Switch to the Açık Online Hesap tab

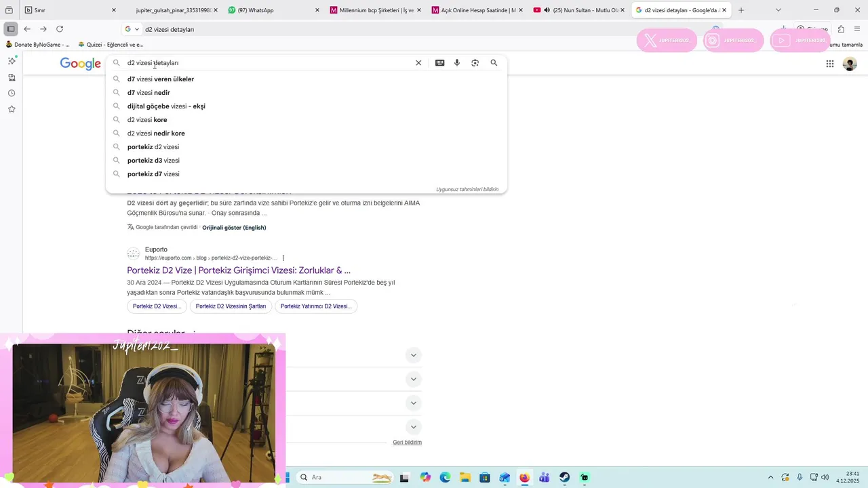478,10
